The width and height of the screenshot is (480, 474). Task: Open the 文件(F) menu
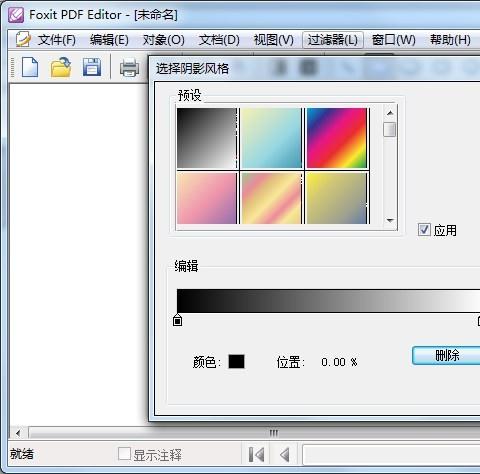pyautogui.click(x=57, y=40)
